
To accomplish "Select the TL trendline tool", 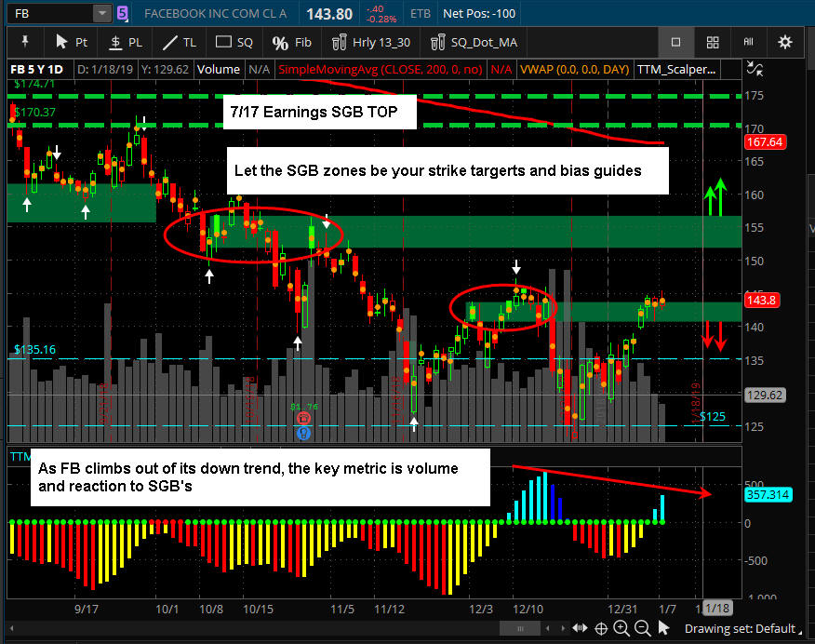I will (x=180, y=42).
